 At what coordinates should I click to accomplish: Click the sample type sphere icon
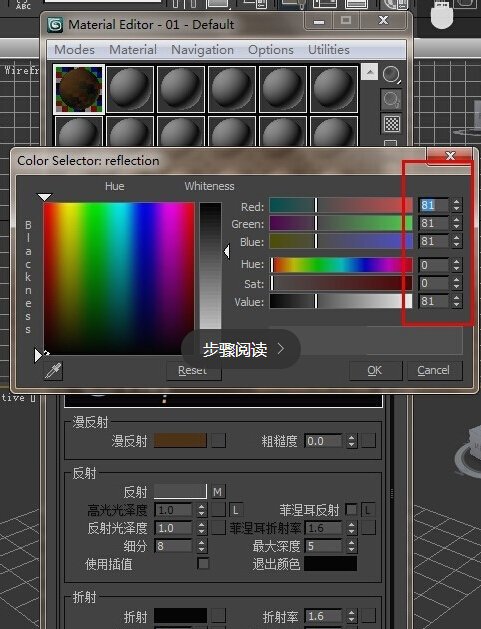point(391,75)
